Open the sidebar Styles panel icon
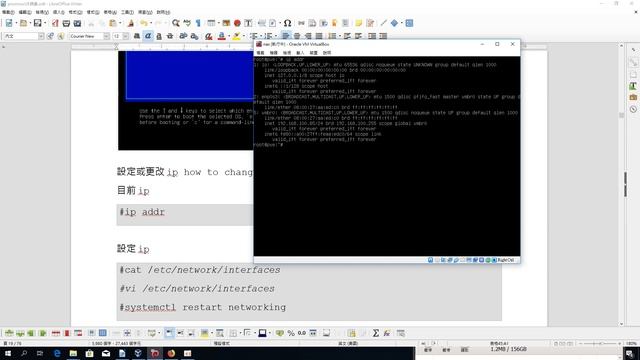 click(633, 86)
